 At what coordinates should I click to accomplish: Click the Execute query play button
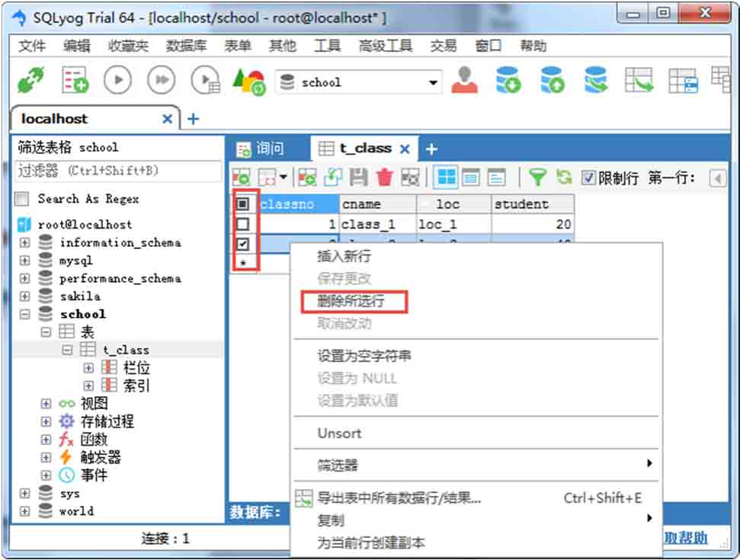pyautogui.click(x=117, y=80)
